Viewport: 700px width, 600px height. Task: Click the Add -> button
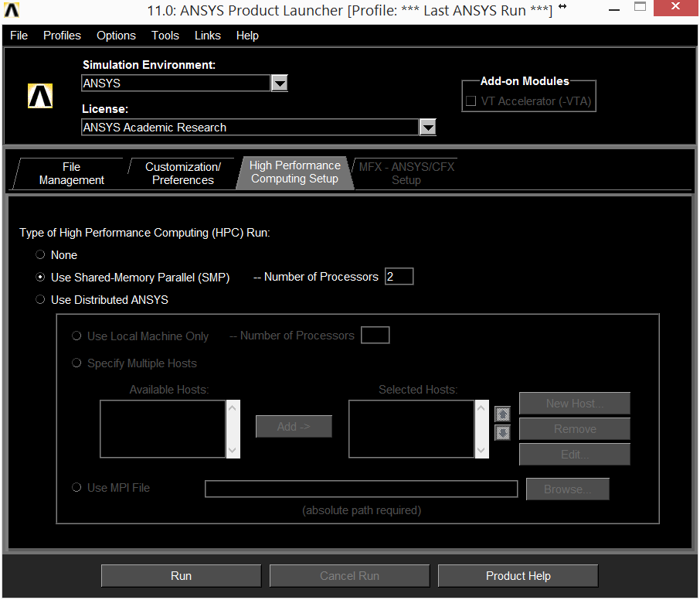[x=294, y=427]
